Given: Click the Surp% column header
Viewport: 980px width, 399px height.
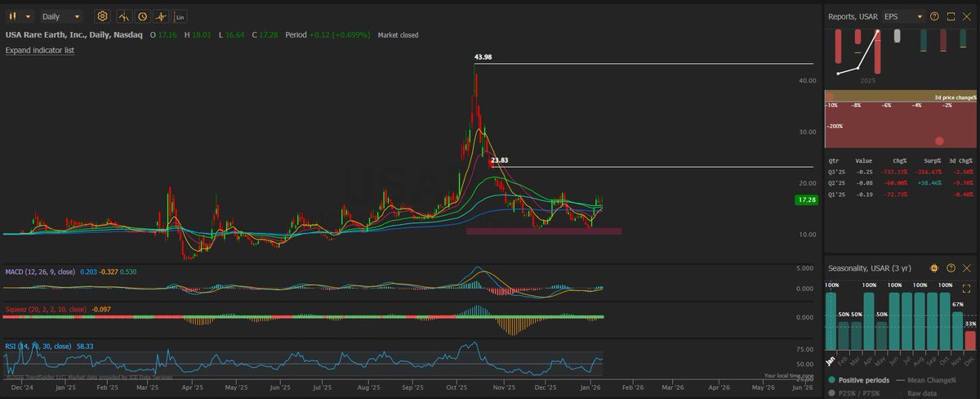Looking at the screenshot, I should click(x=931, y=161).
